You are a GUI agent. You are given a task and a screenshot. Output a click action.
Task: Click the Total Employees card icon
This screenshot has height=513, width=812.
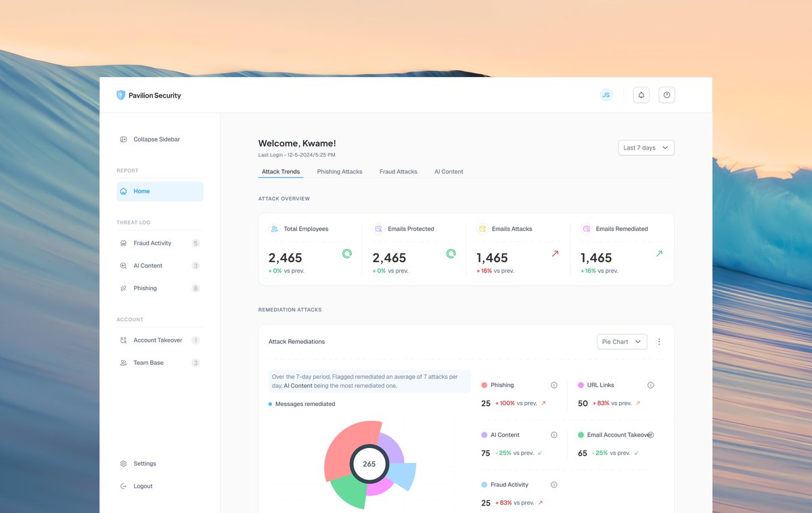click(274, 229)
